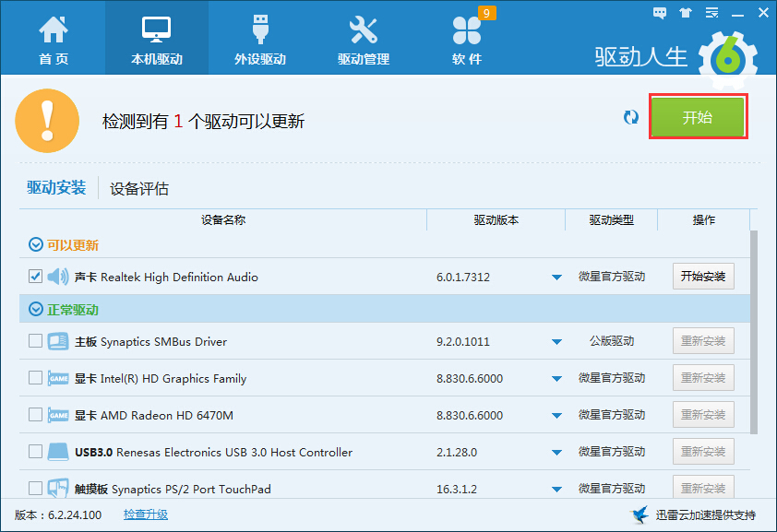Screen dimensions: 777x532
Task: Open 驱动管理 tools icon
Action: coord(363,31)
